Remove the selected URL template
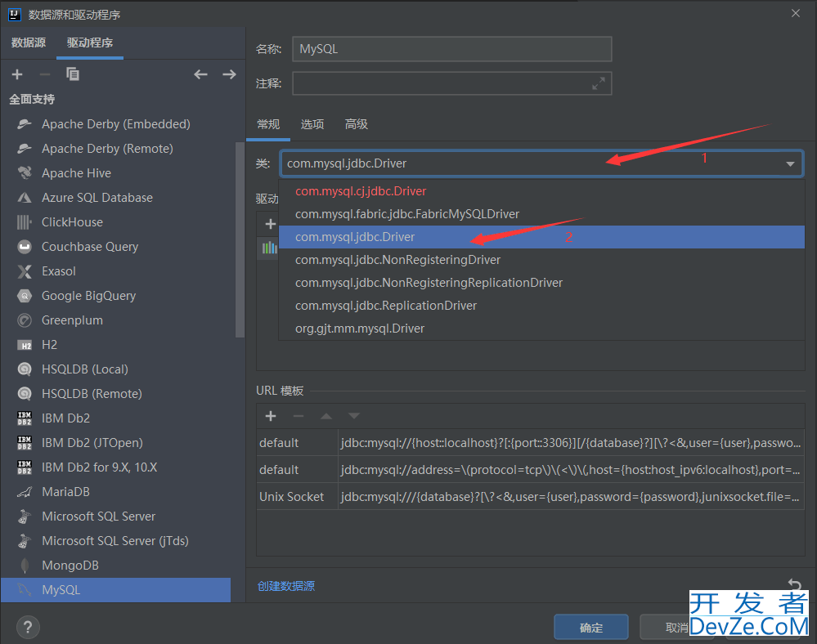This screenshot has width=817, height=644. tap(299, 416)
